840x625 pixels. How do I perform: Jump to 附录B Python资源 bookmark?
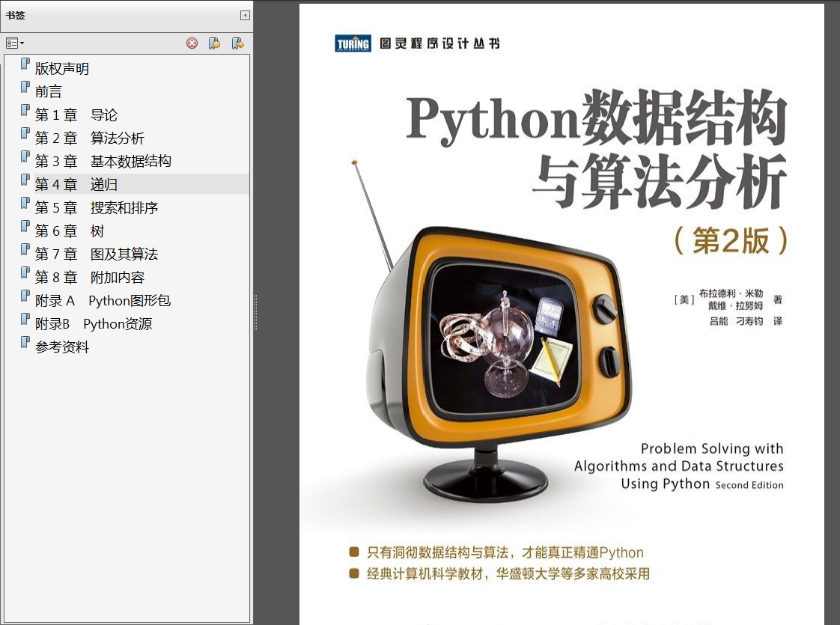click(94, 323)
